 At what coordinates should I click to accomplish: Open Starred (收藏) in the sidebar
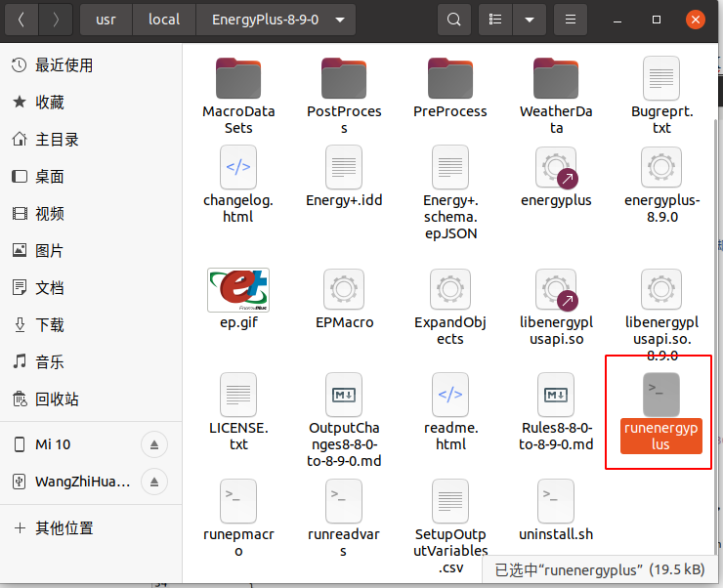(91, 102)
